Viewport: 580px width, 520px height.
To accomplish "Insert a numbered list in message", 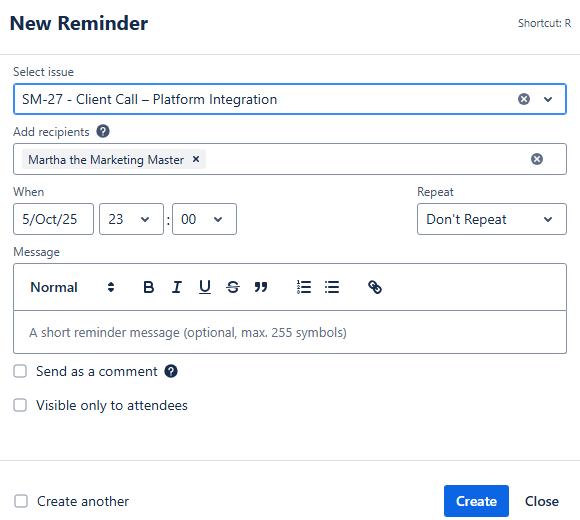I will pos(304,287).
